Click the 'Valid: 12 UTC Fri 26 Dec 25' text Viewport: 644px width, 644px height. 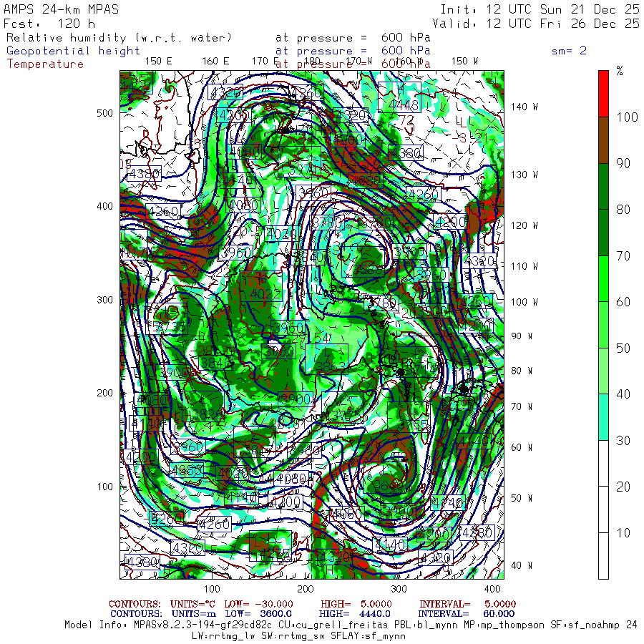[x=540, y=24]
